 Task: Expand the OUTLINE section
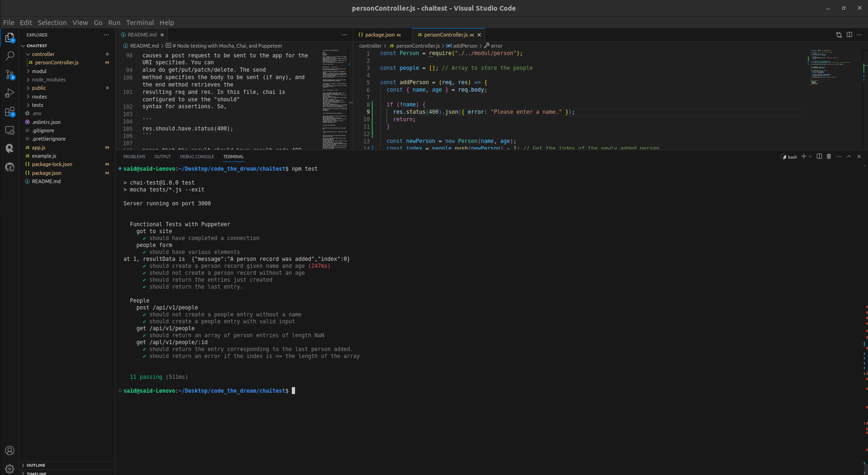click(67, 465)
